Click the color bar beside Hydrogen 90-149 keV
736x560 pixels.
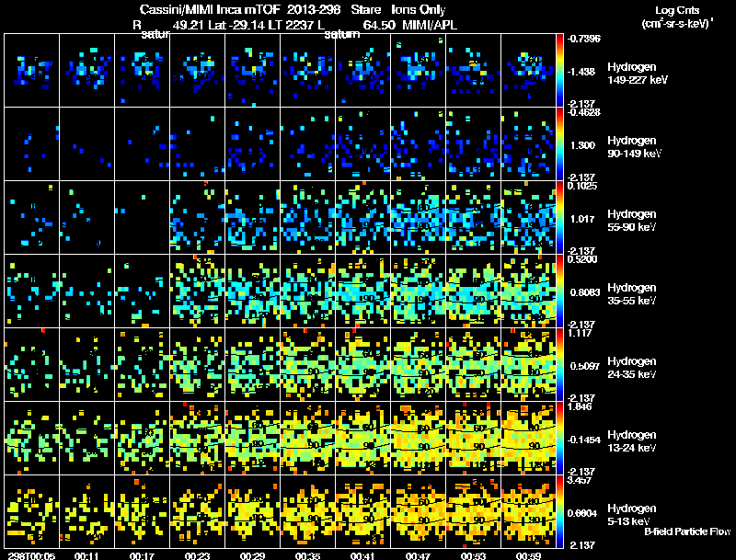coord(559,143)
